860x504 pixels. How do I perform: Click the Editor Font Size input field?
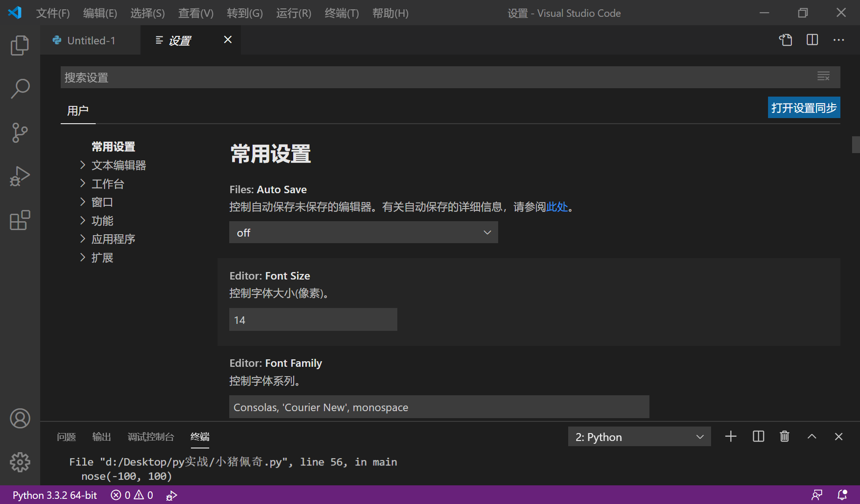[312, 319]
